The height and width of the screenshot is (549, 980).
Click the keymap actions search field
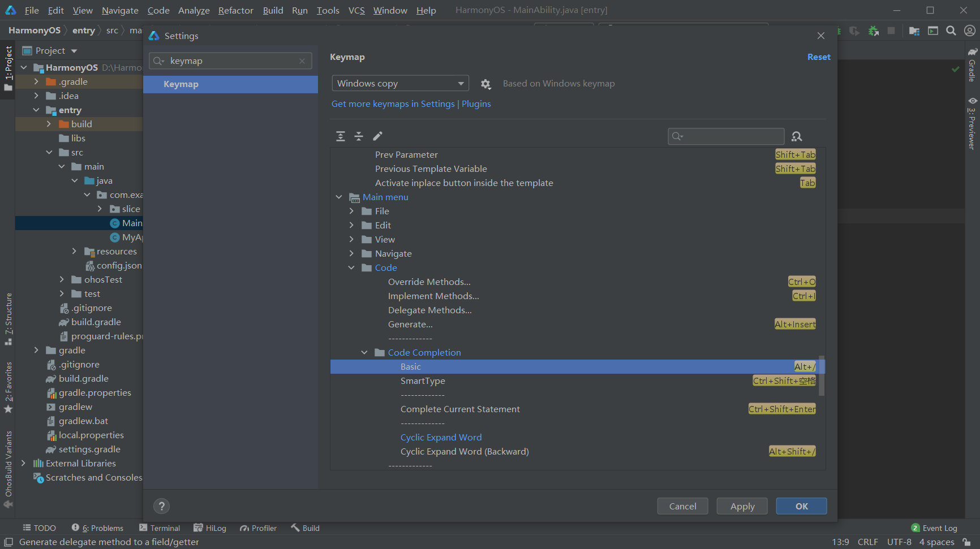[726, 136]
